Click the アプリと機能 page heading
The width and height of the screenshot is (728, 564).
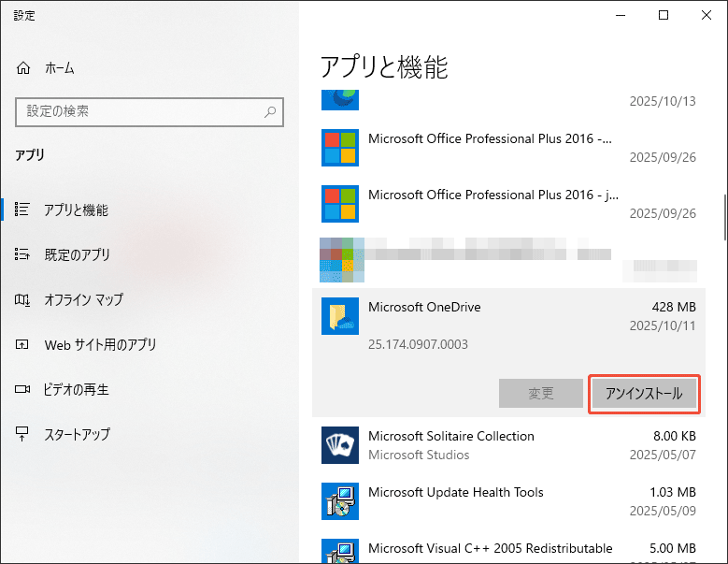pos(384,67)
